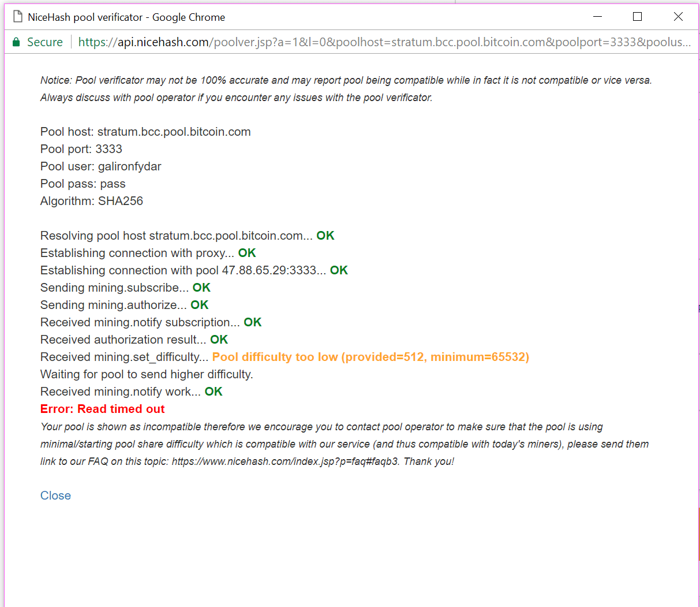This screenshot has width=700, height=607.
Task: Maximize the pool verificator window
Action: pyautogui.click(x=637, y=17)
